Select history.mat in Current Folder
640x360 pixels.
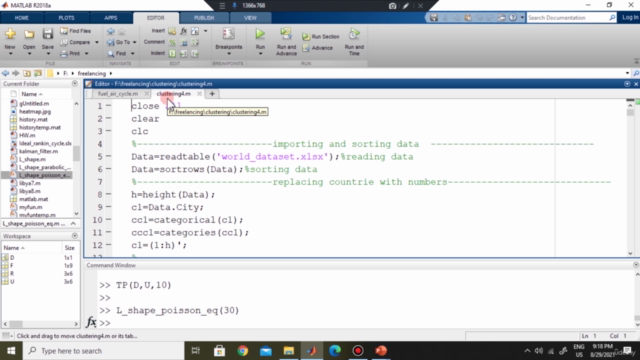(33, 120)
